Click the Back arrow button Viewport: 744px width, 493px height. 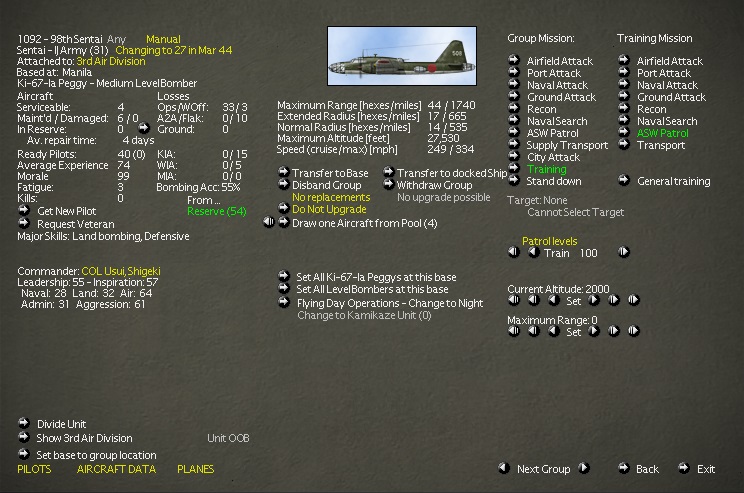tap(624, 468)
